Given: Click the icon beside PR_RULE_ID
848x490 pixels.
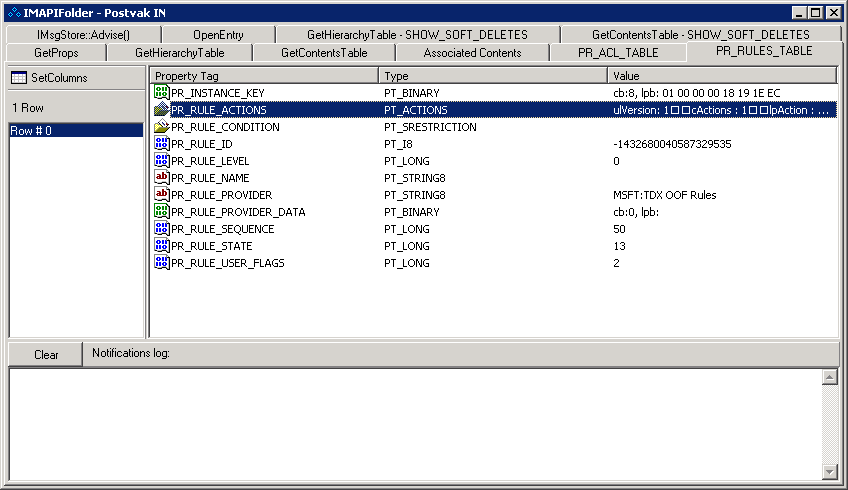Looking at the screenshot, I should pyautogui.click(x=161, y=144).
